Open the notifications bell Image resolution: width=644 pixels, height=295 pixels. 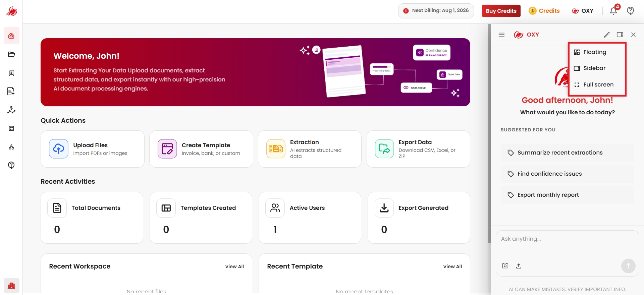(613, 11)
